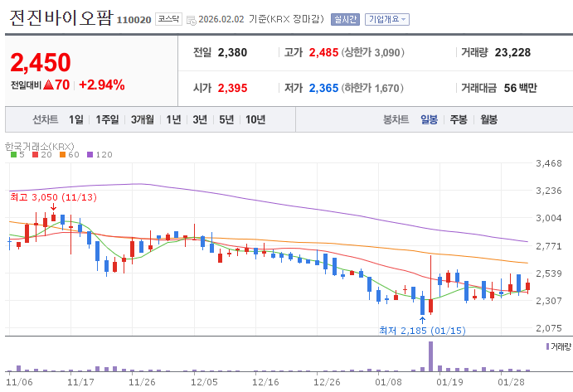Open the 기업개요 dropdown
The width and height of the screenshot is (573, 392).
coord(387,19)
